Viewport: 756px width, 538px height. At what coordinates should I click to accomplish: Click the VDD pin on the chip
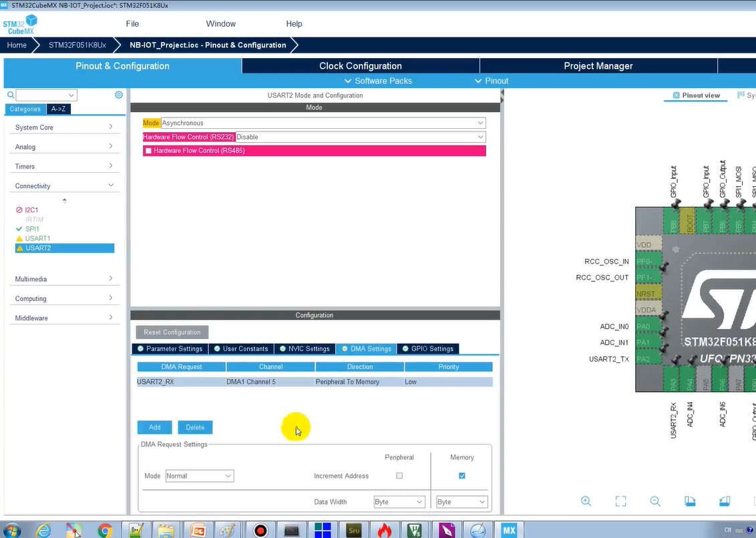648,245
